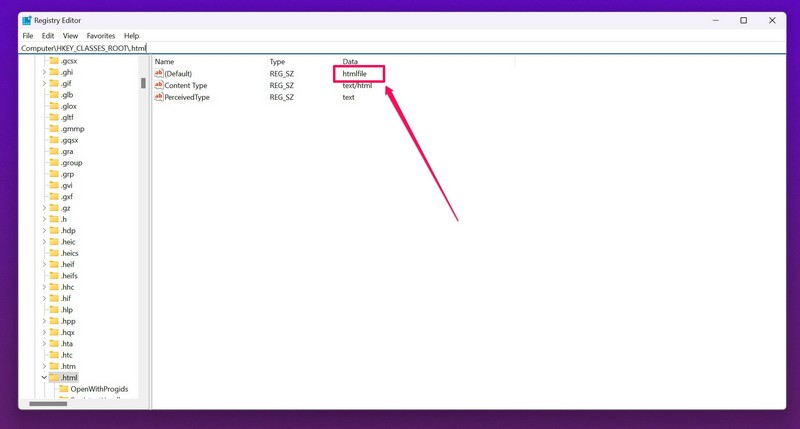Select the .gif key label

coord(66,83)
